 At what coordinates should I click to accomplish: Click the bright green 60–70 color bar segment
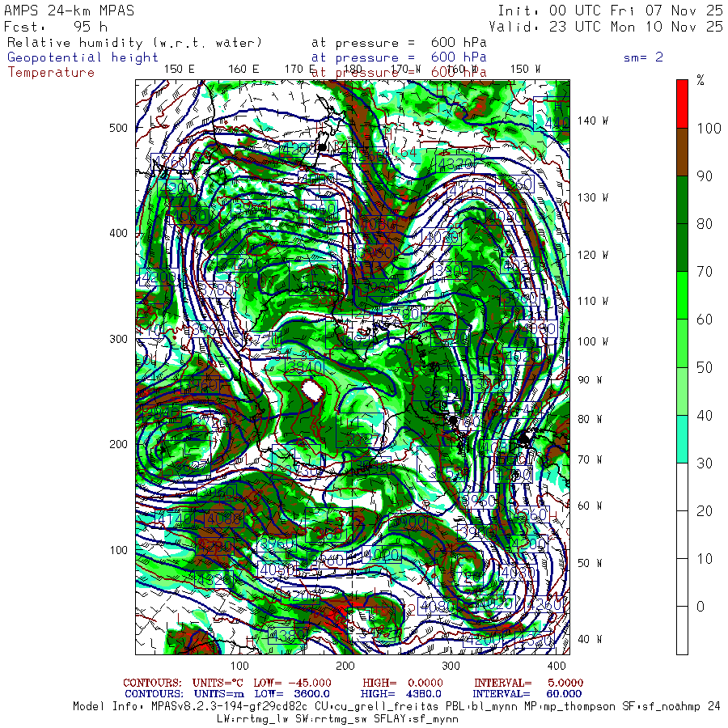(x=682, y=295)
